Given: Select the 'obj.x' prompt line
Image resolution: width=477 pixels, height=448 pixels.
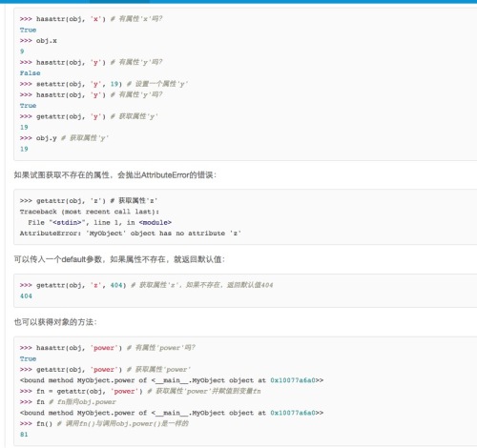Looking at the screenshot, I should 38,41.
